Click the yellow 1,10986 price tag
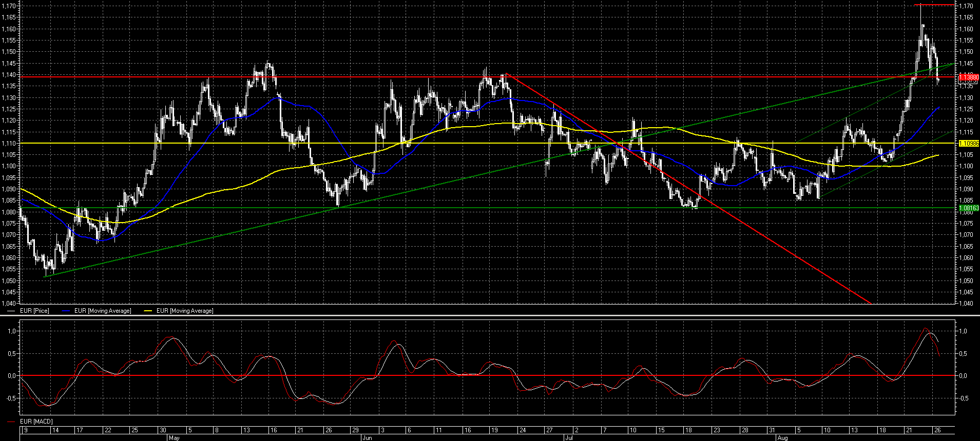 (968, 144)
